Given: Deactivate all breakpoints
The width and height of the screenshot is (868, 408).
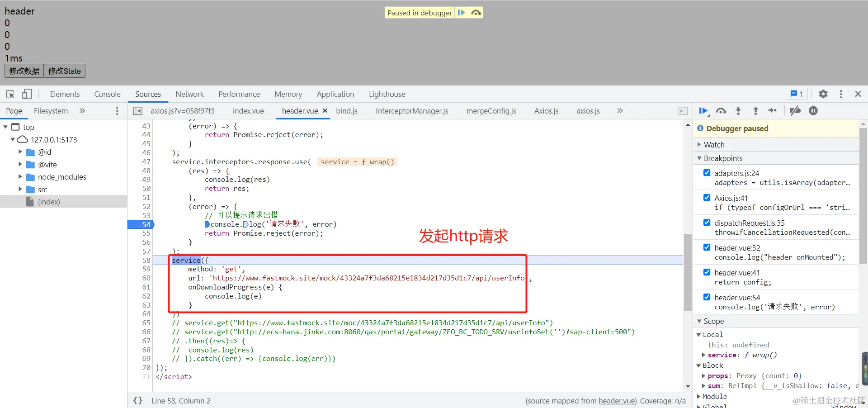Looking at the screenshot, I should [x=795, y=111].
